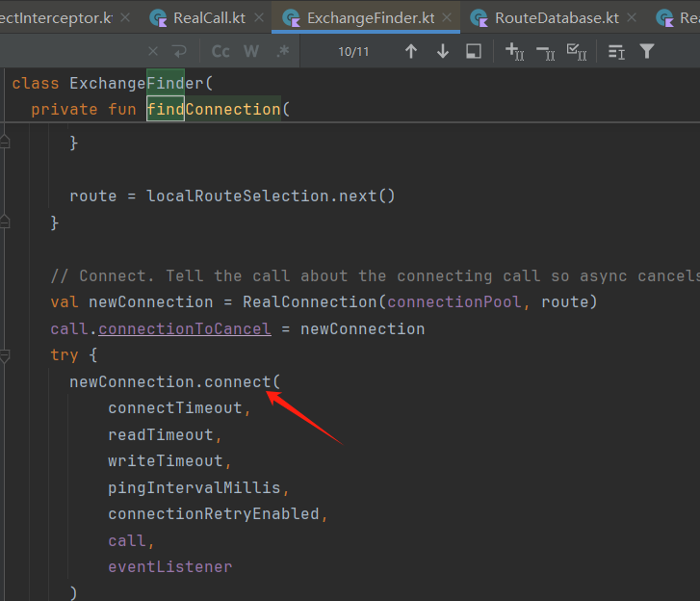Go to previous search occurrence arrow

click(411, 51)
